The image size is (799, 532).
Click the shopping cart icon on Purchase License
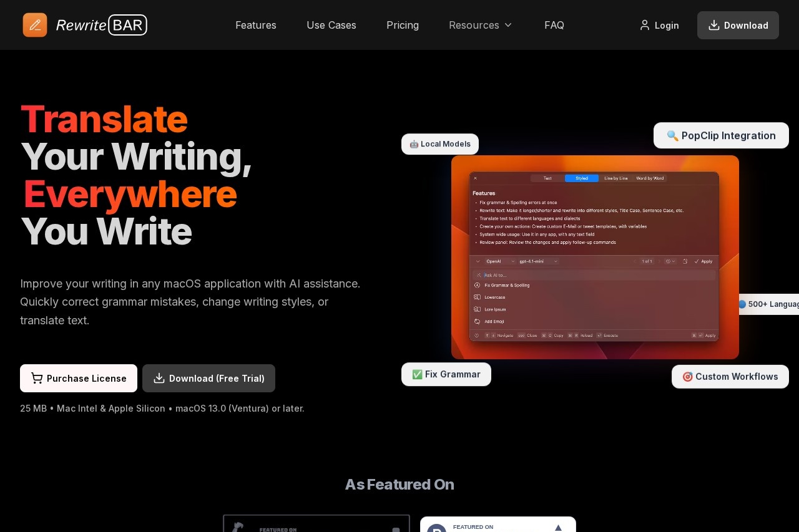[37, 378]
